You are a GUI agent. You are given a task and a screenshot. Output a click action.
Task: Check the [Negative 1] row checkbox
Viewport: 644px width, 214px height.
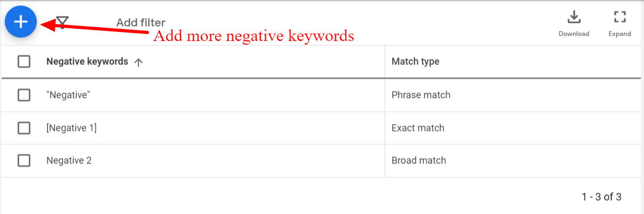pyautogui.click(x=24, y=128)
